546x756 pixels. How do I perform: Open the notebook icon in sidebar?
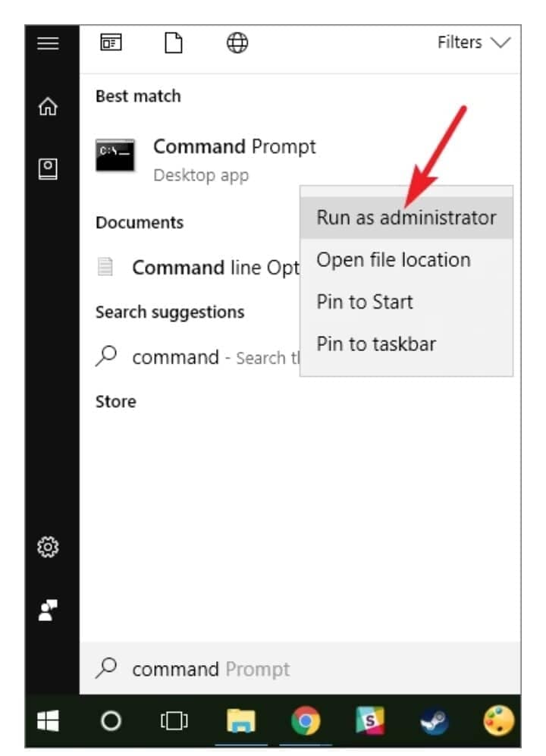(x=49, y=168)
